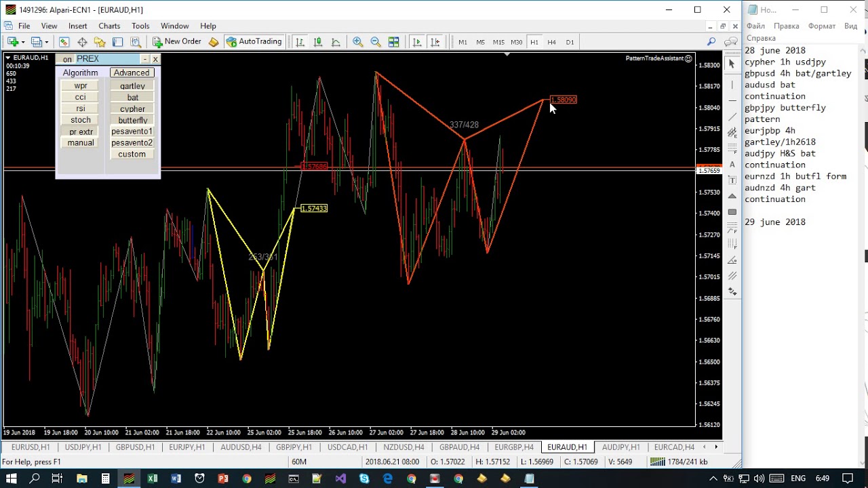Screen dimensions: 868x488
Task: Switch chart to line chart icon
Action: point(335,42)
